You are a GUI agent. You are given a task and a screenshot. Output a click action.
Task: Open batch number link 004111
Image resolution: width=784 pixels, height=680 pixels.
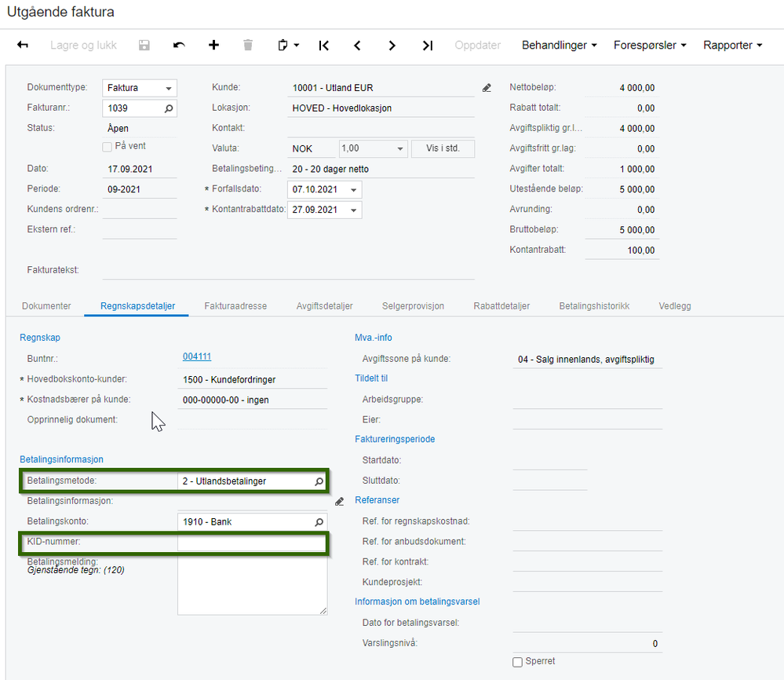click(196, 356)
